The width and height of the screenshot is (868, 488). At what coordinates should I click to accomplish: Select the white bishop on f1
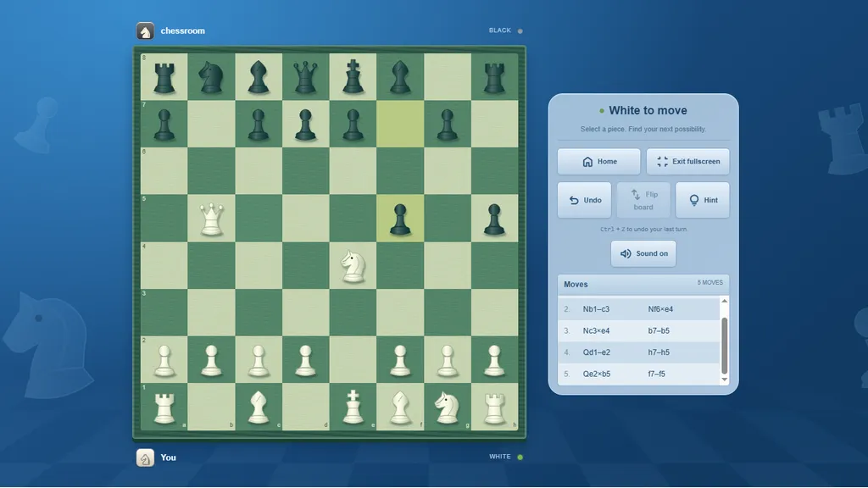(x=400, y=407)
